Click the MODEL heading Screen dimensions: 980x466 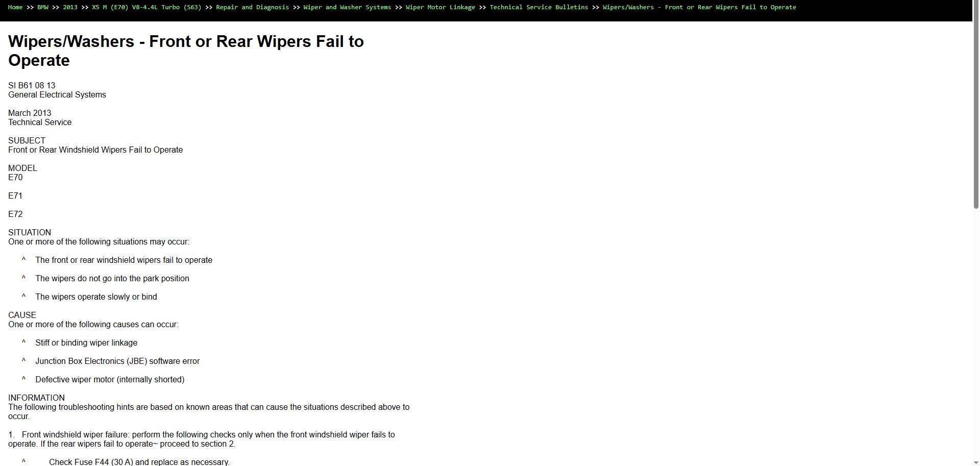click(x=22, y=168)
